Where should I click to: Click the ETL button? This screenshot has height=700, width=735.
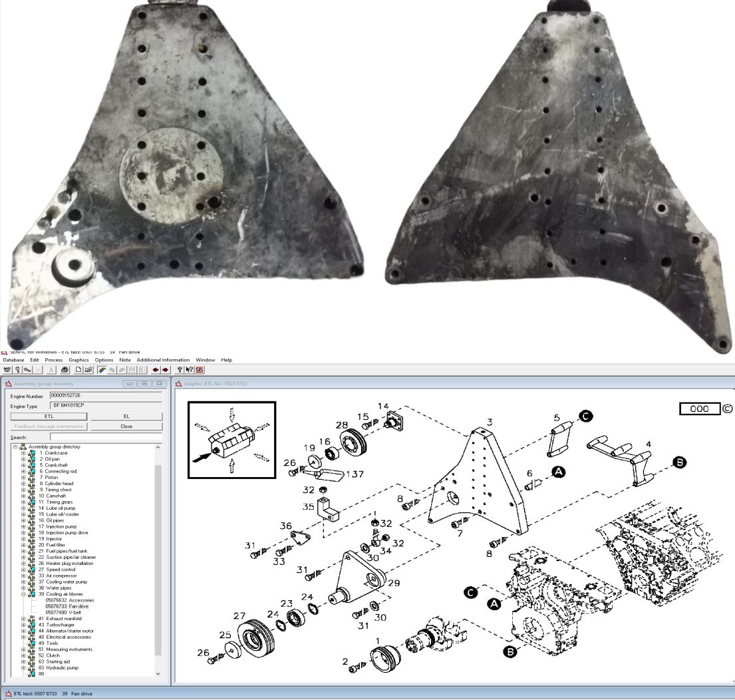click(49, 417)
